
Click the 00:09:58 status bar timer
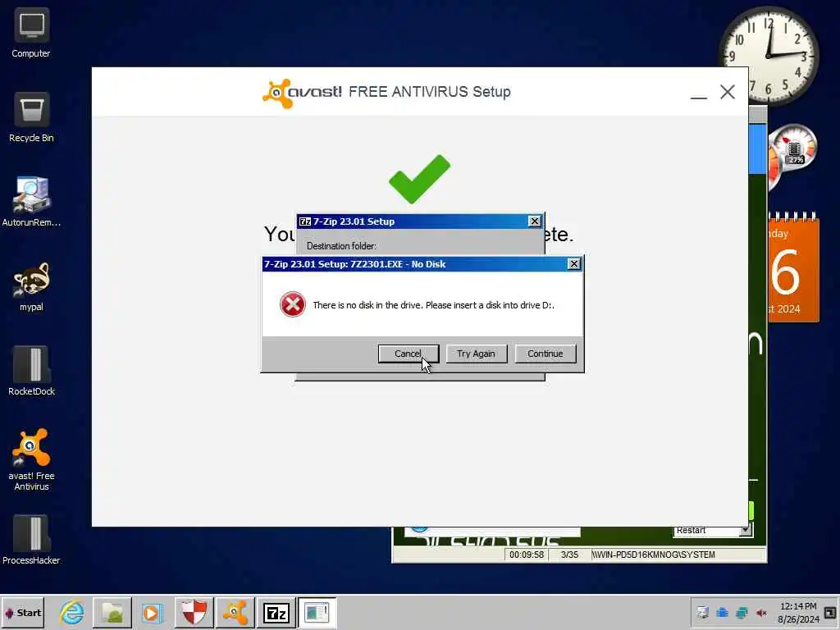click(527, 555)
